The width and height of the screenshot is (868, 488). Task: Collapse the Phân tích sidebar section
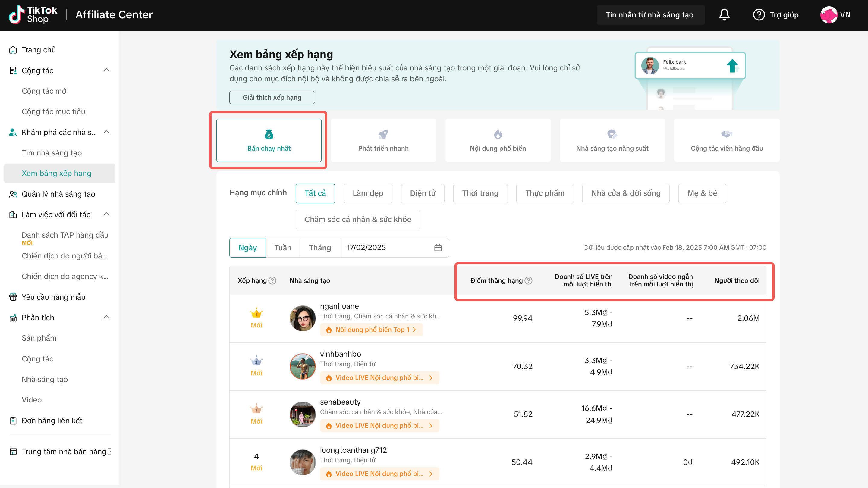point(106,317)
